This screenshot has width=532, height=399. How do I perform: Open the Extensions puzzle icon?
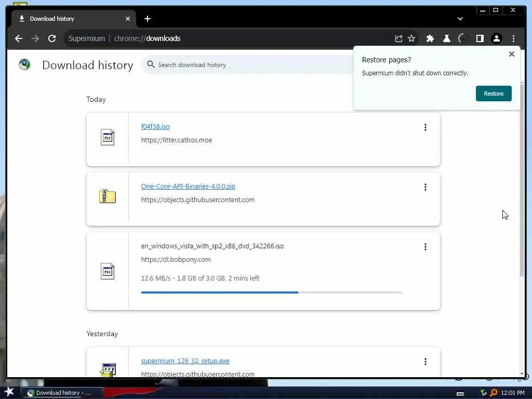tap(430, 38)
